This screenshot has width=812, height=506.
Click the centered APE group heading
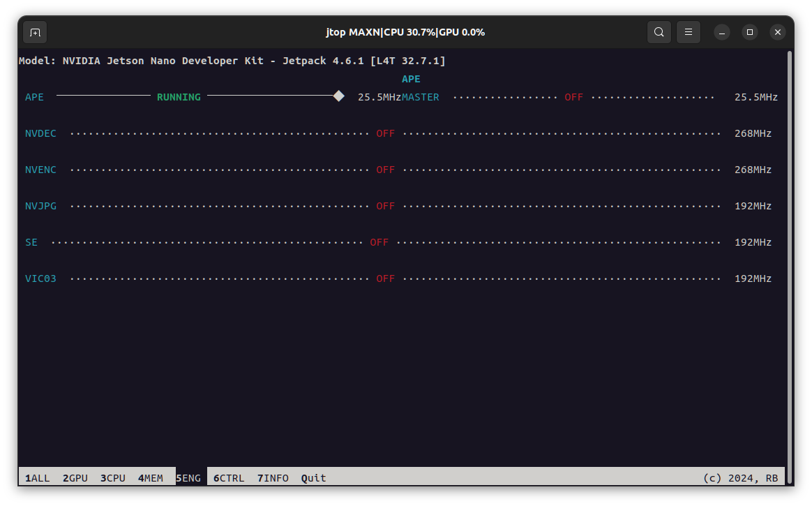[x=411, y=80]
